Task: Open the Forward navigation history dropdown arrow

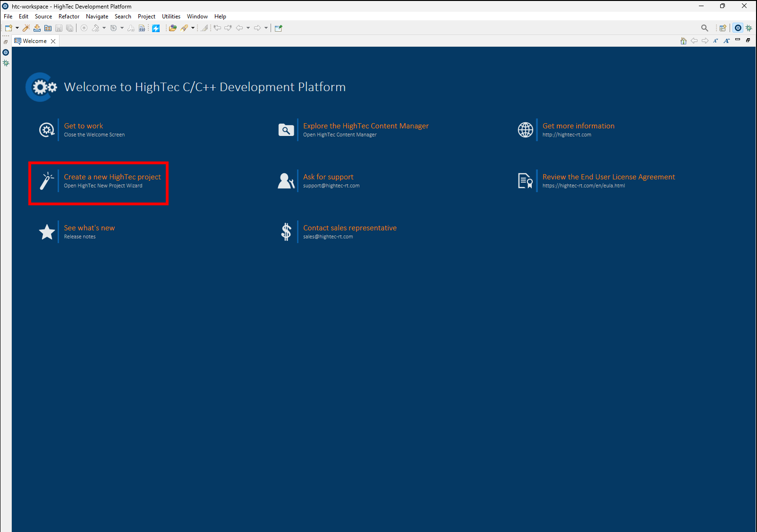Action: click(x=266, y=28)
